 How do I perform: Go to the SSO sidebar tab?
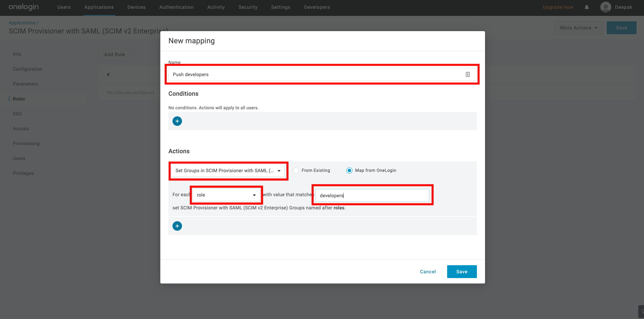(17, 114)
